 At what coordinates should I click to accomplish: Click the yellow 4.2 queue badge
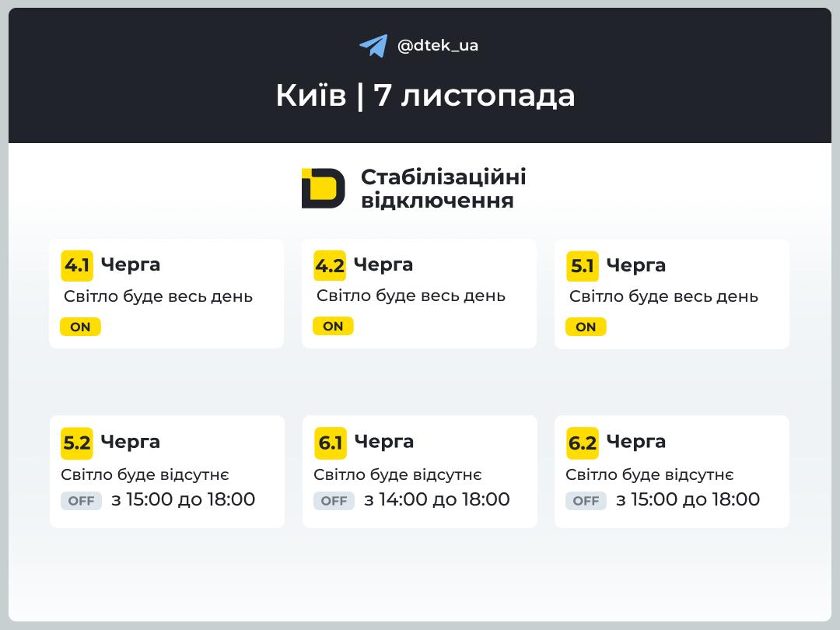click(330, 265)
